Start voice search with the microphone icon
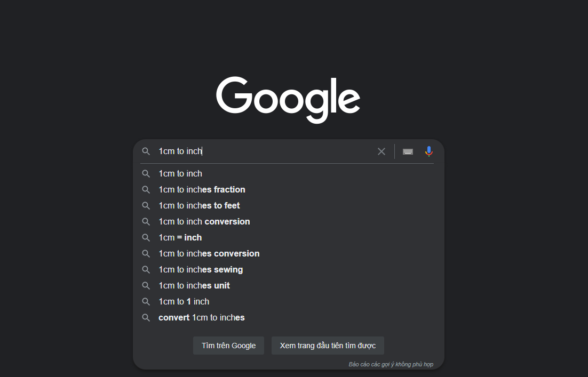Screen dimensions: 588x377 428,151
